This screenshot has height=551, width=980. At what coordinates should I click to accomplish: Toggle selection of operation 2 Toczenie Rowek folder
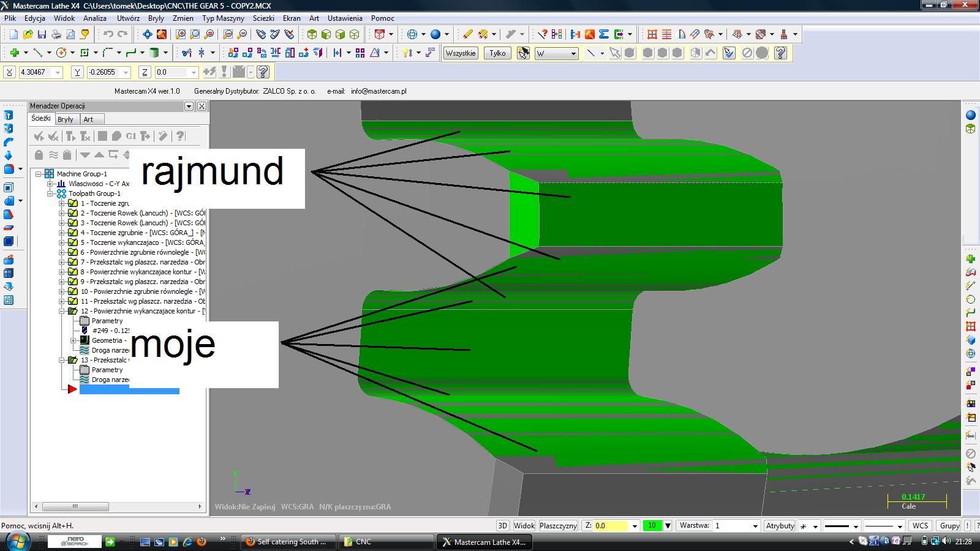pyautogui.click(x=72, y=213)
